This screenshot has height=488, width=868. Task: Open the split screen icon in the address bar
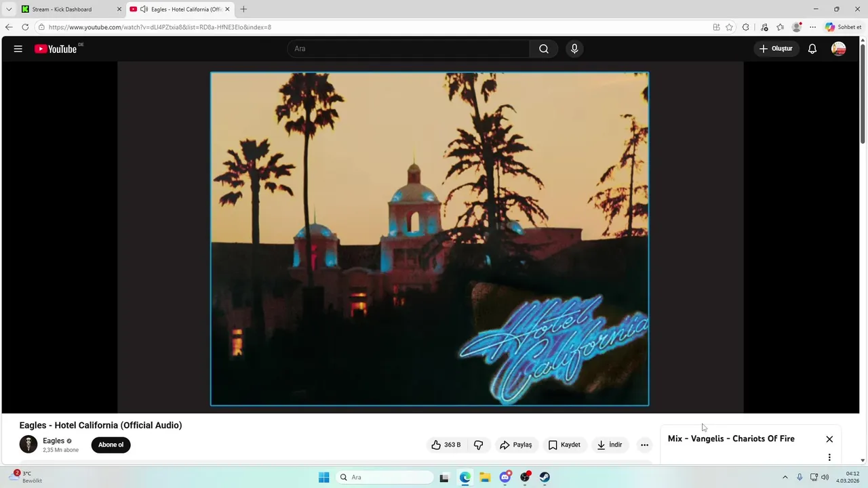[x=716, y=27]
